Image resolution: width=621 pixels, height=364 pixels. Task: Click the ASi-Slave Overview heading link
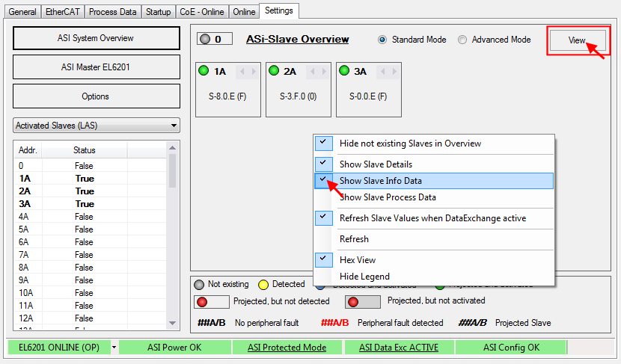pos(298,39)
